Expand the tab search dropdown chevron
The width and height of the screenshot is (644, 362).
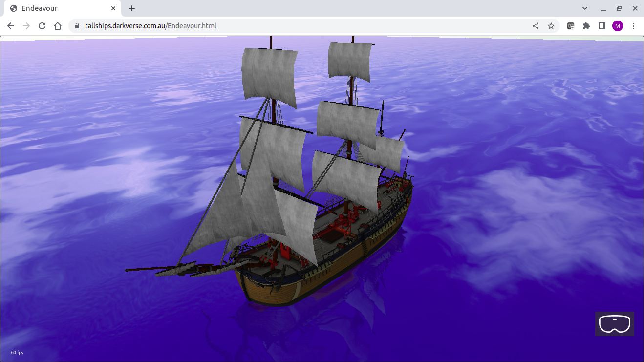(x=585, y=8)
